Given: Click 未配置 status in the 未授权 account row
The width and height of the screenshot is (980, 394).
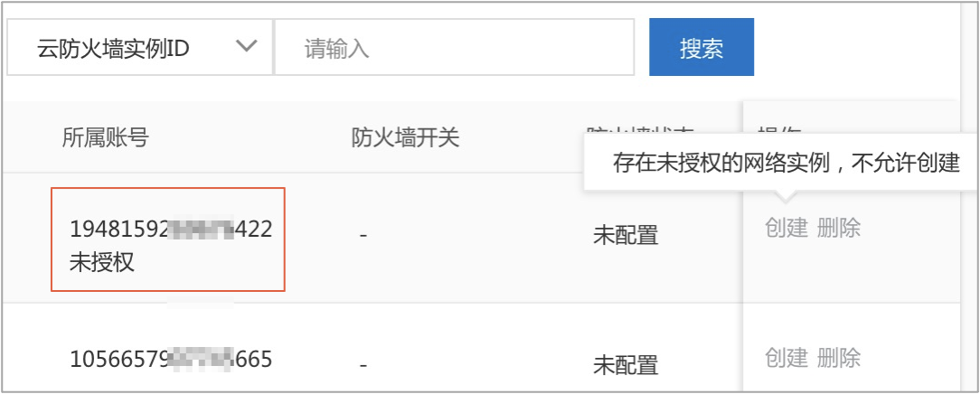Looking at the screenshot, I should point(626,235).
